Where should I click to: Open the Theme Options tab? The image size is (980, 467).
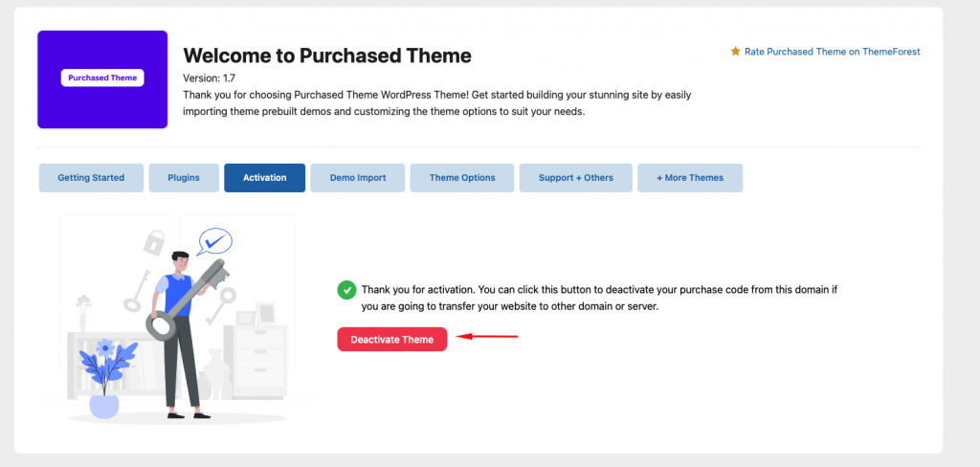click(x=462, y=178)
